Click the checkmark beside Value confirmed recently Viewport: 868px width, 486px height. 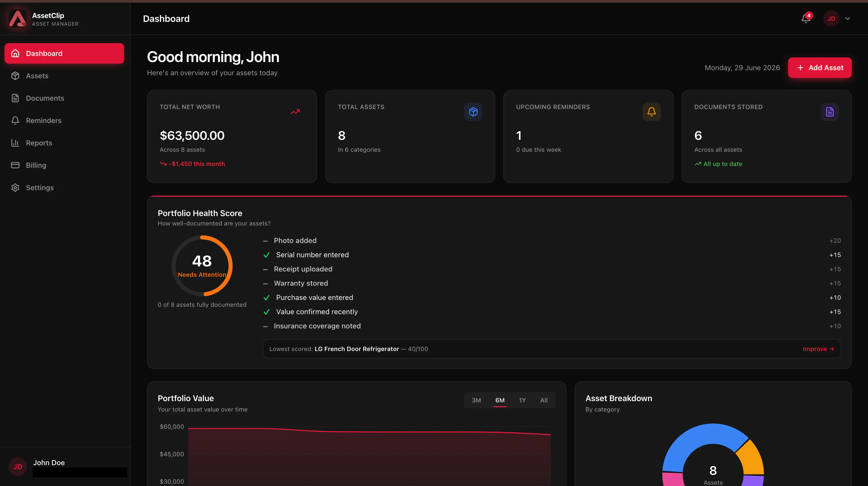tap(266, 312)
